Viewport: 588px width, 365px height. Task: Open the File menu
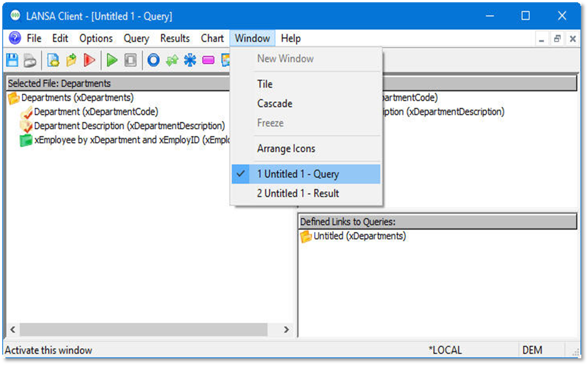34,38
